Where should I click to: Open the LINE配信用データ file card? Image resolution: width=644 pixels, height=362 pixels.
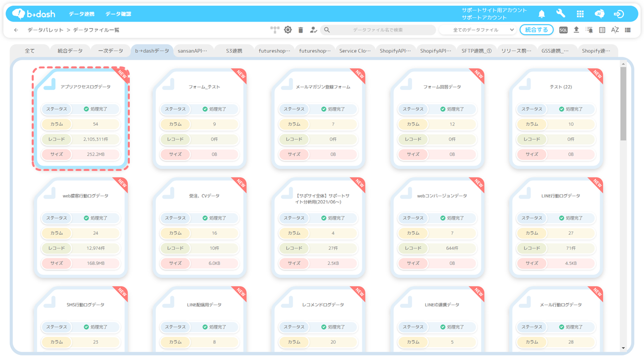point(200,319)
